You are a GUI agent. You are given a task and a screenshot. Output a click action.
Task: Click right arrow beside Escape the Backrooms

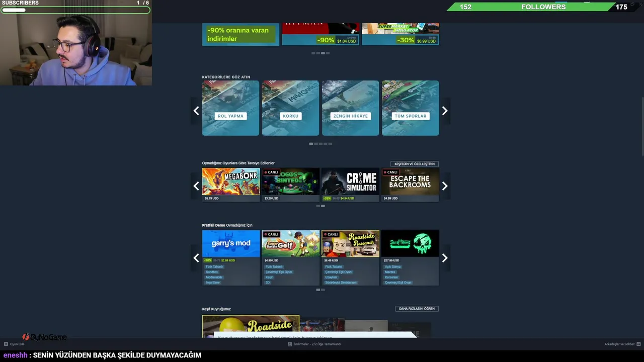pos(445,186)
